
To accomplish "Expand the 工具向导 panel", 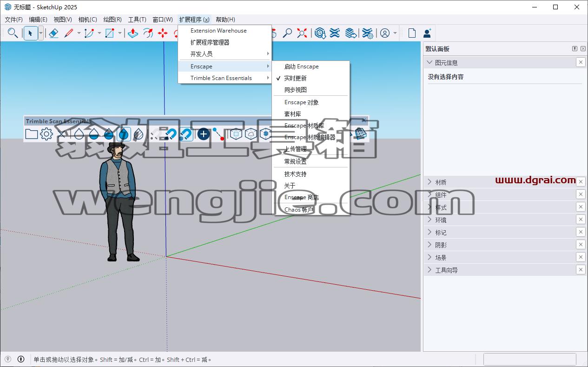I will (x=429, y=270).
